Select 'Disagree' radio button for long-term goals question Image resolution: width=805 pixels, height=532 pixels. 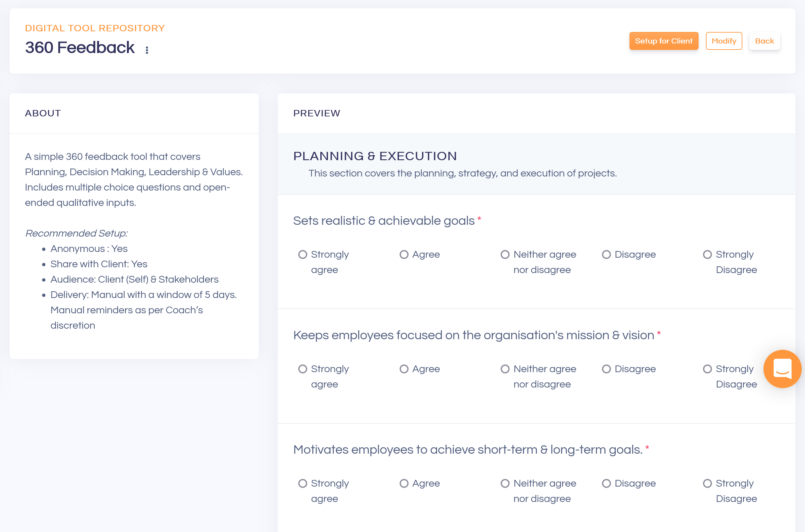point(606,483)
